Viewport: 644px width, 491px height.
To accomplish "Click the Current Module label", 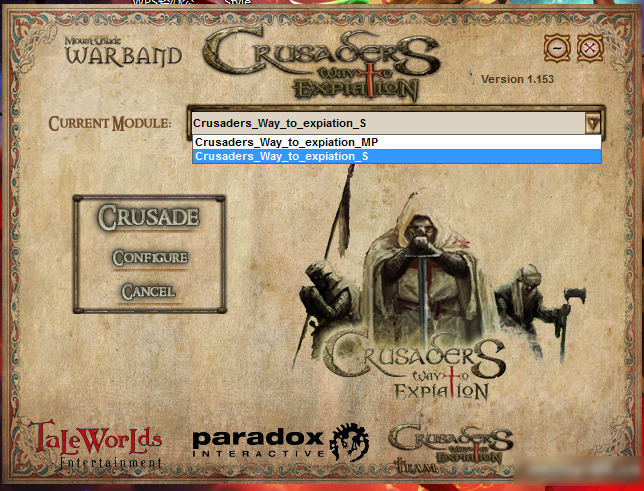I will coord(110,124).
